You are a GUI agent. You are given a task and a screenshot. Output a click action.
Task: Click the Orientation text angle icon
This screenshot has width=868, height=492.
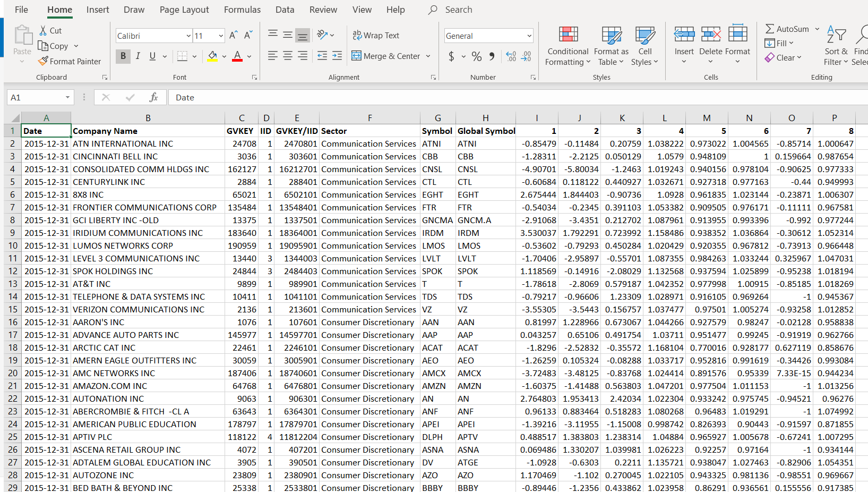point(322,35)
